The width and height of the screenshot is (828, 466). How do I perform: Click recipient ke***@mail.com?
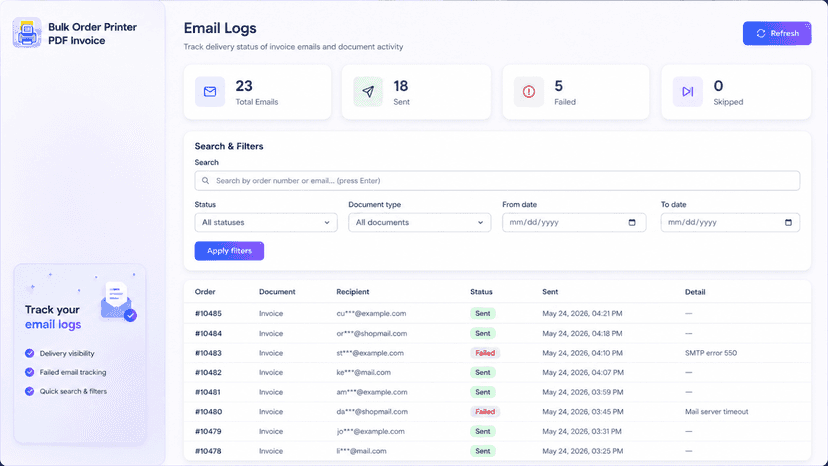click(363, 372)
